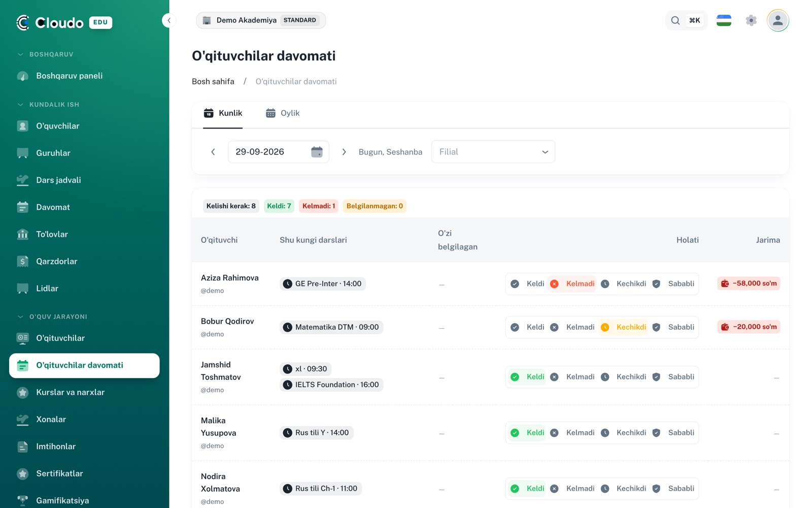Image resolution: width=812 pixels, height=508 pixels.
Task: Click the Davomat calendar icon in sidebar
Action: point(23,207)
